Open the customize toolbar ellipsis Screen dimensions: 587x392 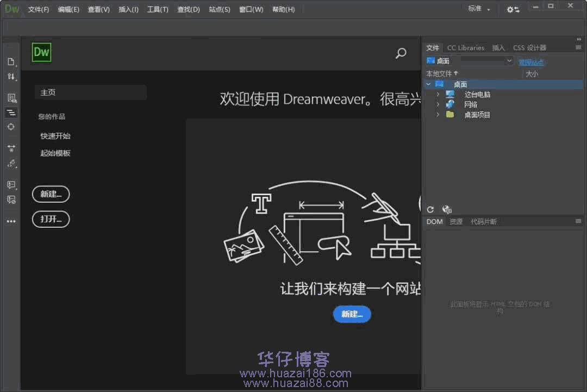pos(11,221)
